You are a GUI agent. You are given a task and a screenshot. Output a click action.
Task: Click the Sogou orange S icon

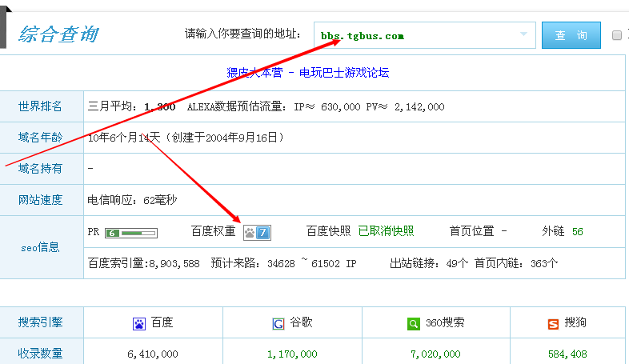pos(553,324)
